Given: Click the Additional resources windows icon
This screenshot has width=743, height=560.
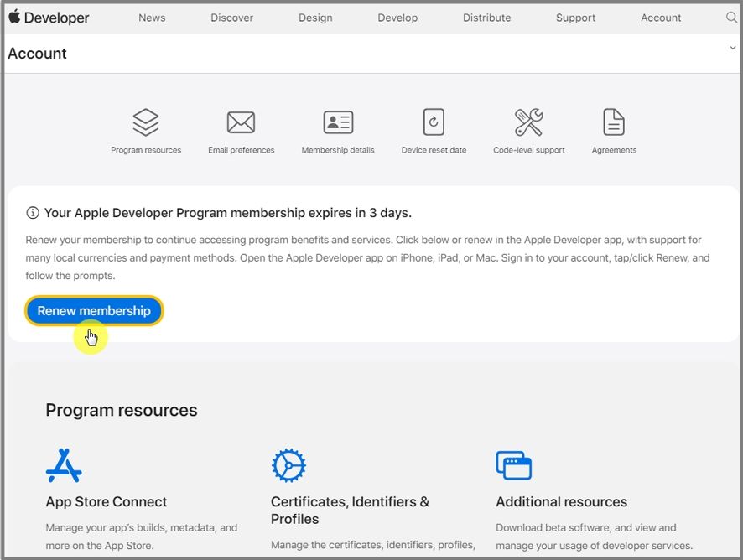Looking at the screenshot, I should pos(513,465).
